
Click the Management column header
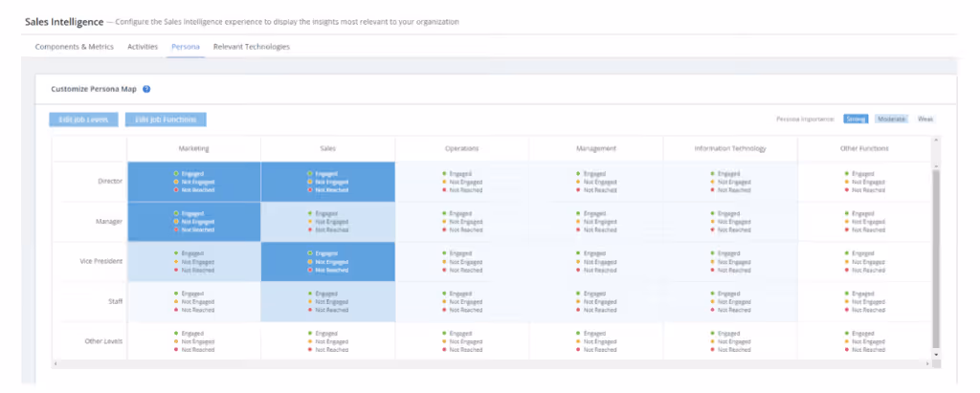596,149
